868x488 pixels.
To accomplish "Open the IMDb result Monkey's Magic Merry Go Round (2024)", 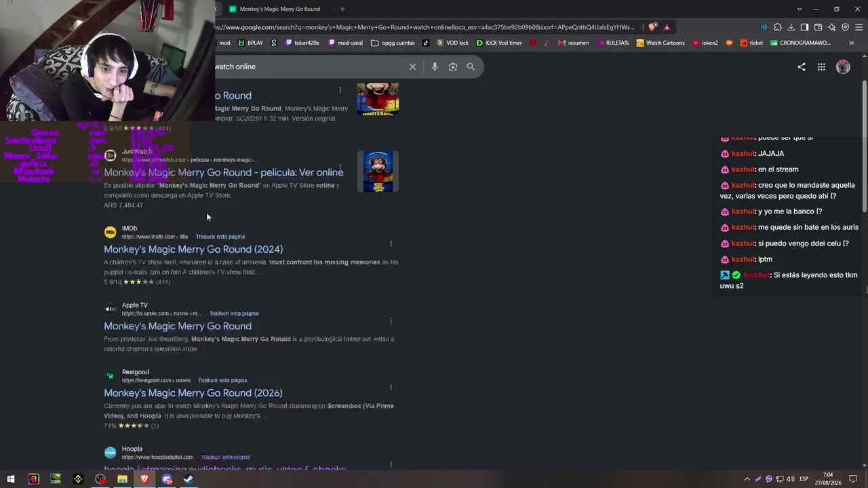I will (x=193, y=249).
